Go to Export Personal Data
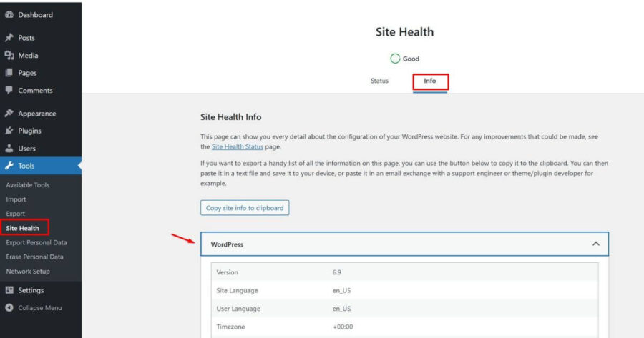644x338 pixels. (35, 242)
